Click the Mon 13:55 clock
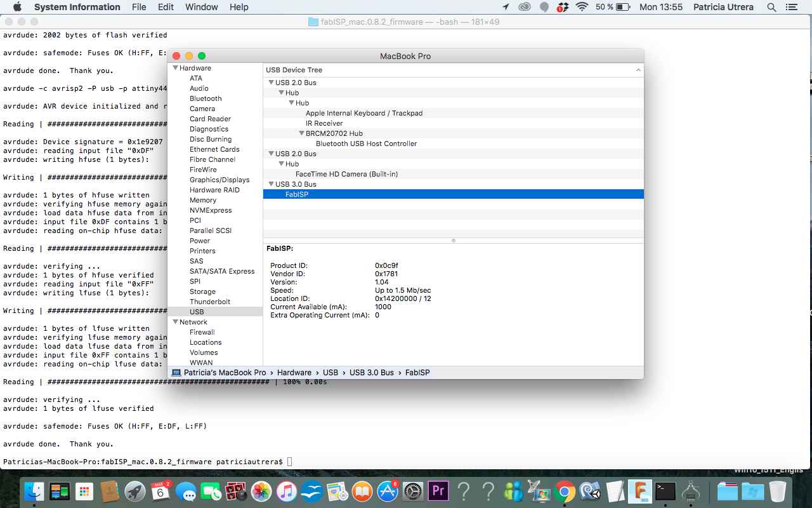Image resolution: width=812 pixels, height=508 pixels. pyautogui.click(x=661, y=7)
